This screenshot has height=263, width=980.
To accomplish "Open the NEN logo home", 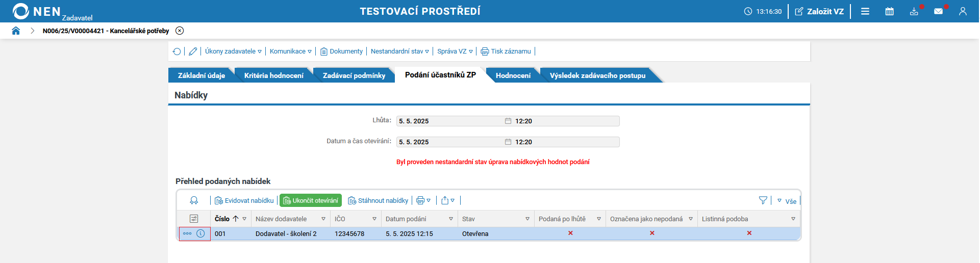I will tap(52, 12).
